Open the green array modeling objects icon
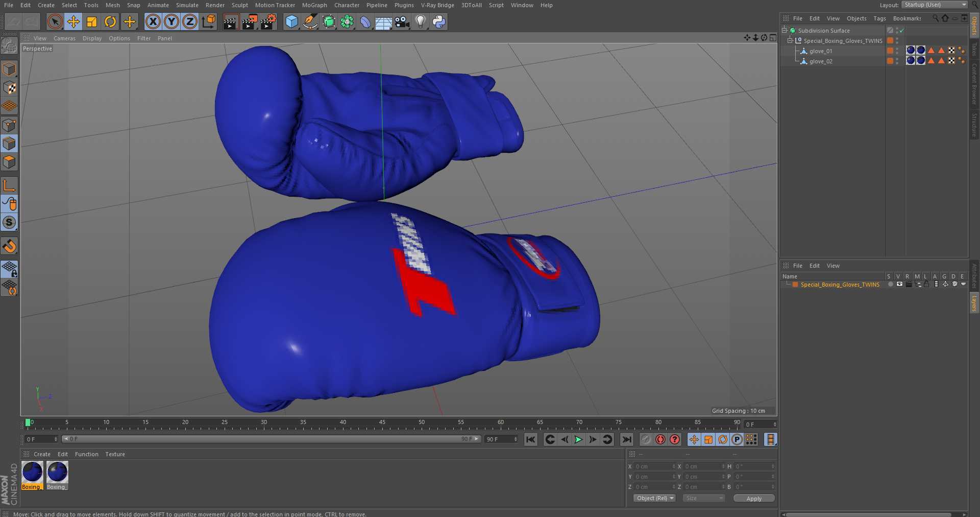The image size is (980, 517). click(347, 21)
